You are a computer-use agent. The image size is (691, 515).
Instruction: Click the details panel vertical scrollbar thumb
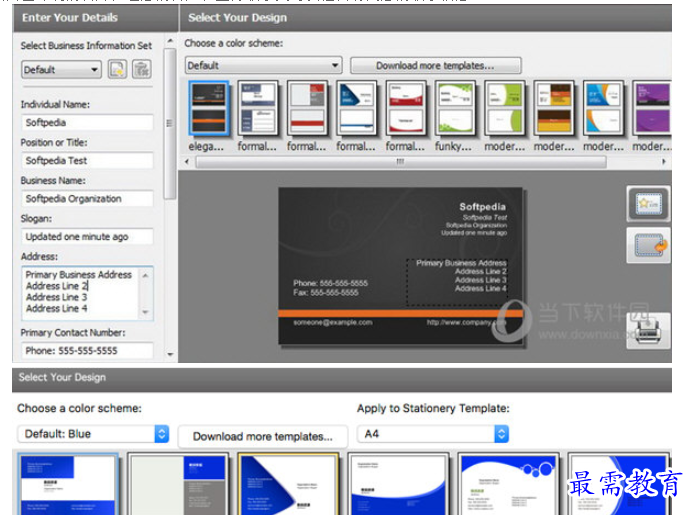pos(170,124)
